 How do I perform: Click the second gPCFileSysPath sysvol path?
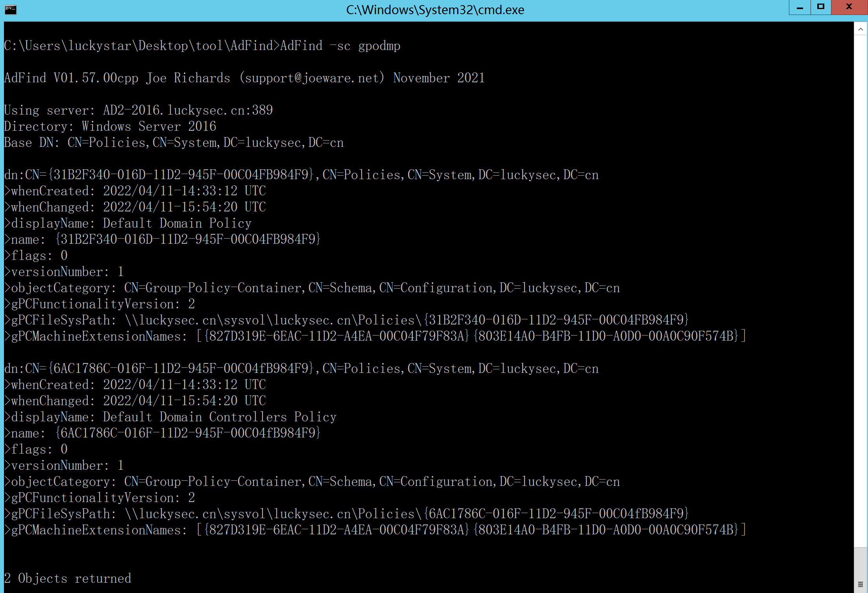pos(406,514)
